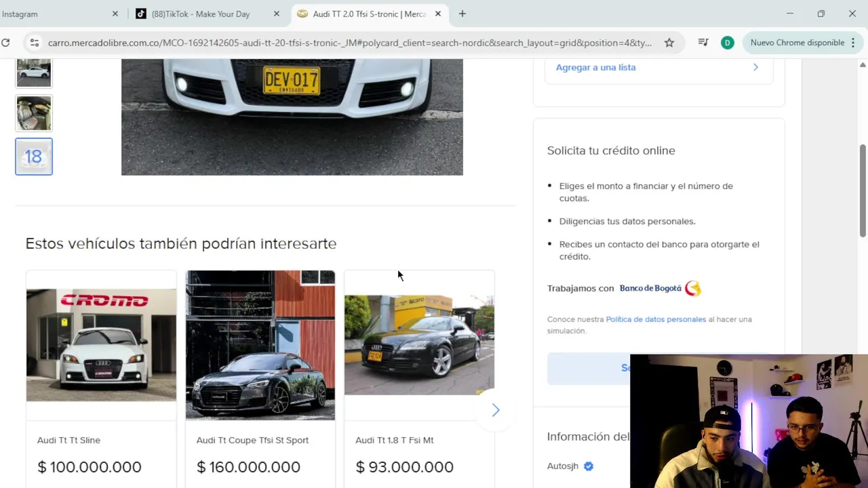The image size is (868, 488).
Task: Click the address bar URL field
Action: (350, 43)
